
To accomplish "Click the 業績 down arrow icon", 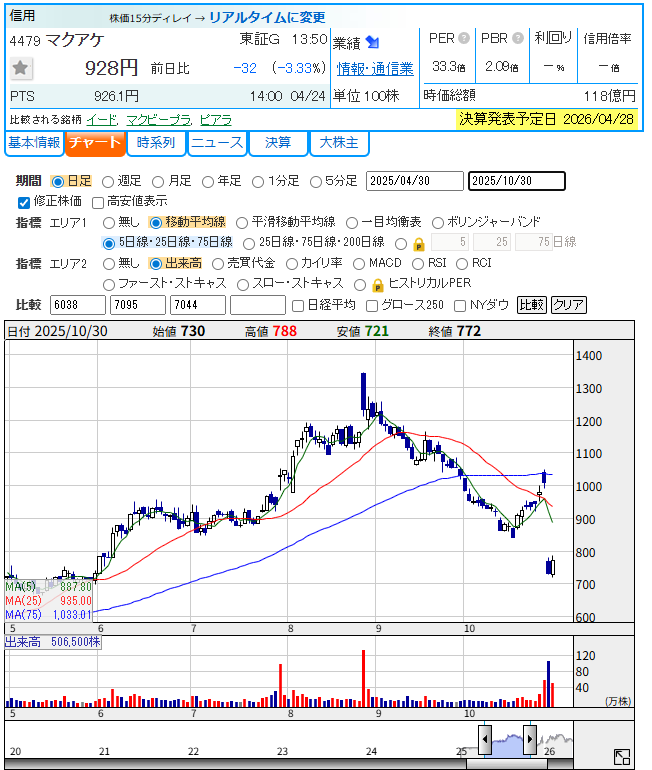I will (x=373, y=42).
